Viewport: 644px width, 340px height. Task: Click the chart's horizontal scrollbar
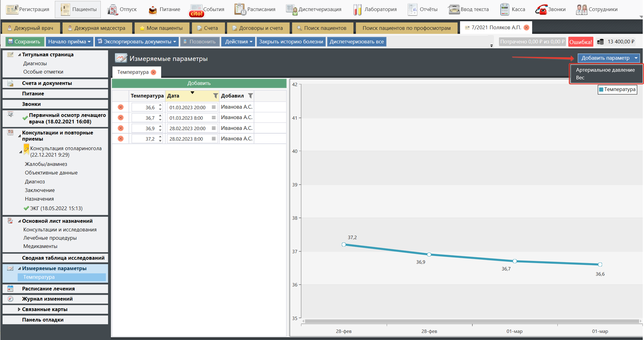point(471,321)
